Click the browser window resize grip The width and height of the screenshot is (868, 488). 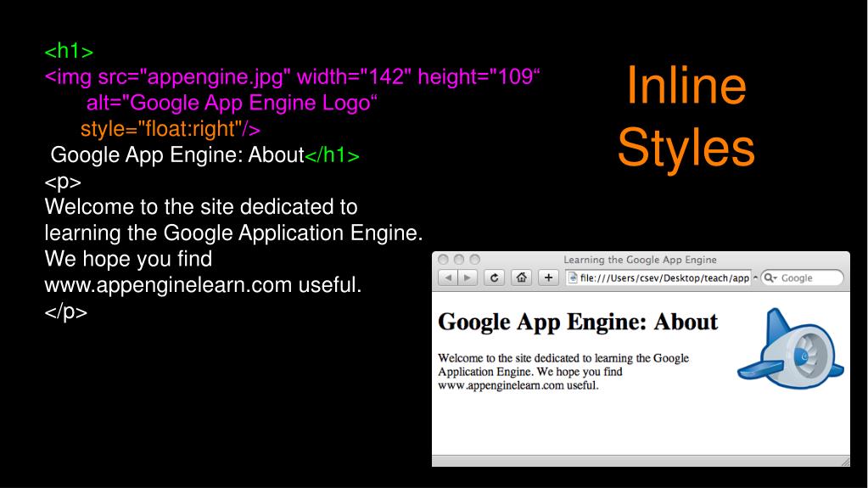coord(845,462)
